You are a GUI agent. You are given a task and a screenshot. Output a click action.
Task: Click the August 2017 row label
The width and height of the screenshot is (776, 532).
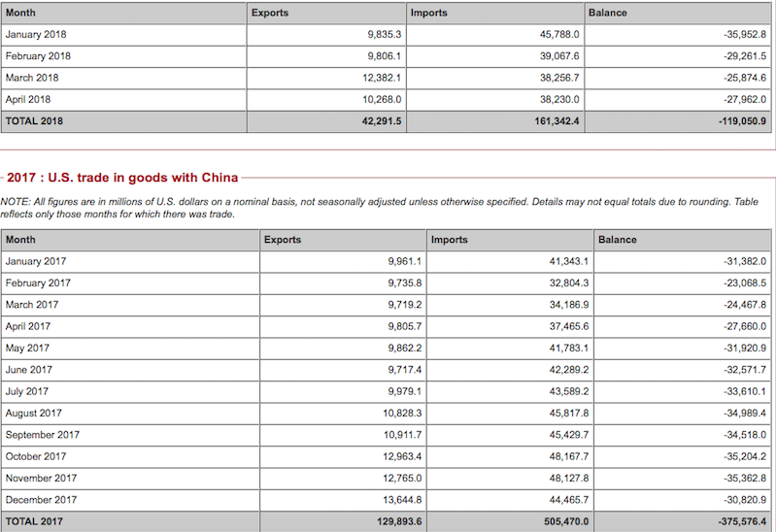click(x=34, y=414)
